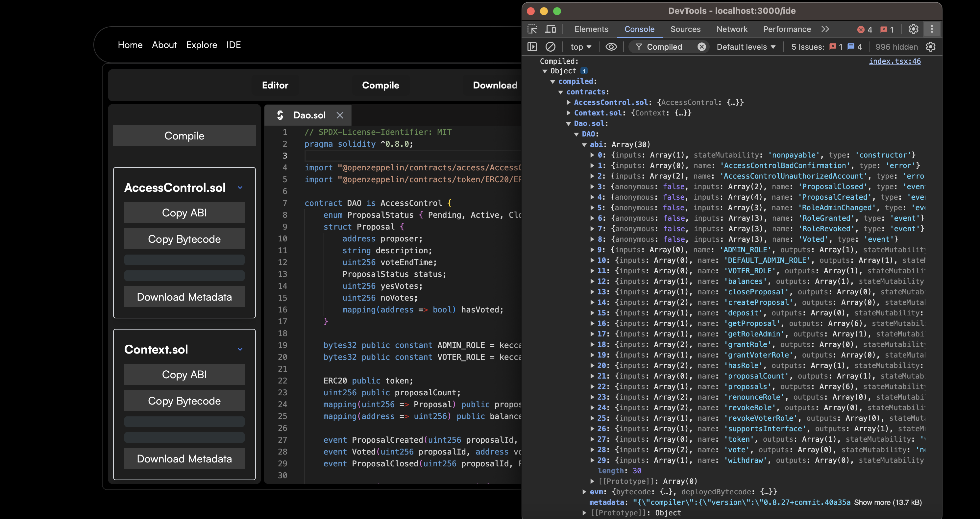This screenshot has height=519, width=980.
Task: Open the index.tsx:46 source link
Action: 894,61
